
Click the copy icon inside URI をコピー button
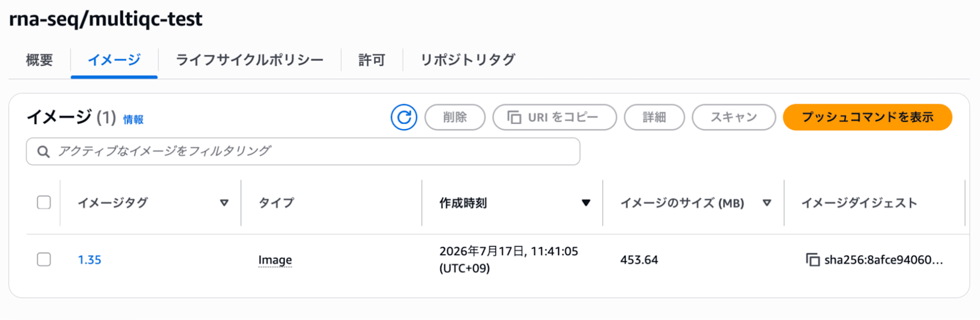pos(514,117)
